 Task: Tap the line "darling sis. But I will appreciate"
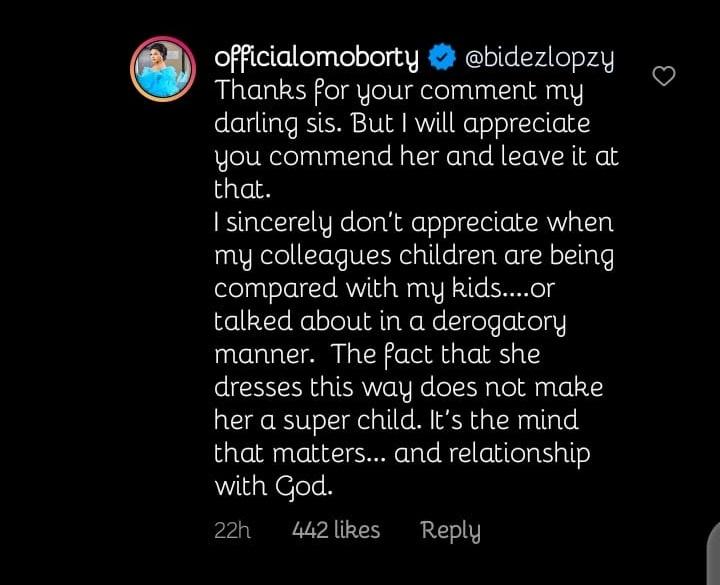(x=402, y=125)
